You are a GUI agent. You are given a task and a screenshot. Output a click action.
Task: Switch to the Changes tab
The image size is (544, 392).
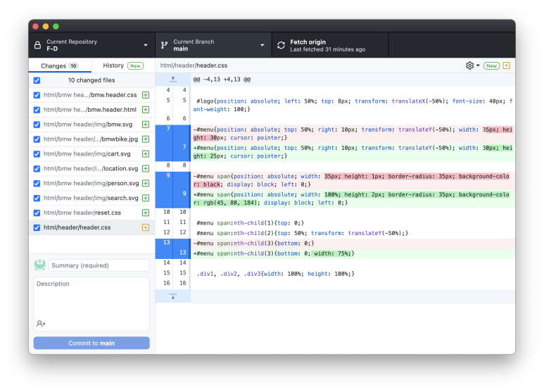60,65
